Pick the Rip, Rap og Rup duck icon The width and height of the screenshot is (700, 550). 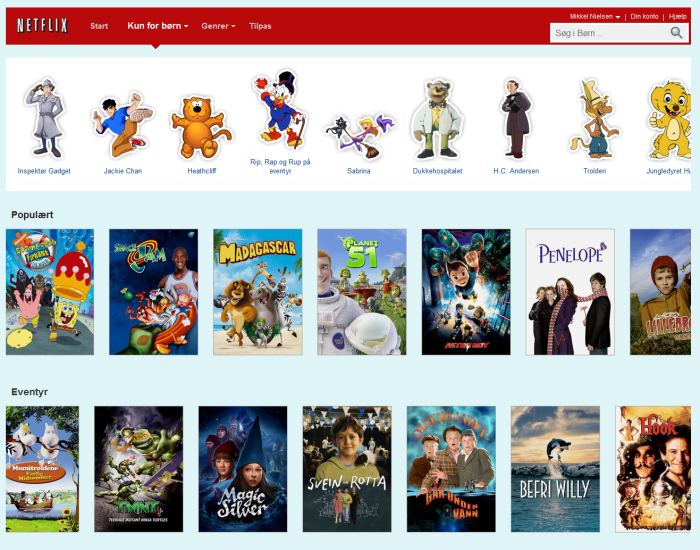(x=280, y=109)
